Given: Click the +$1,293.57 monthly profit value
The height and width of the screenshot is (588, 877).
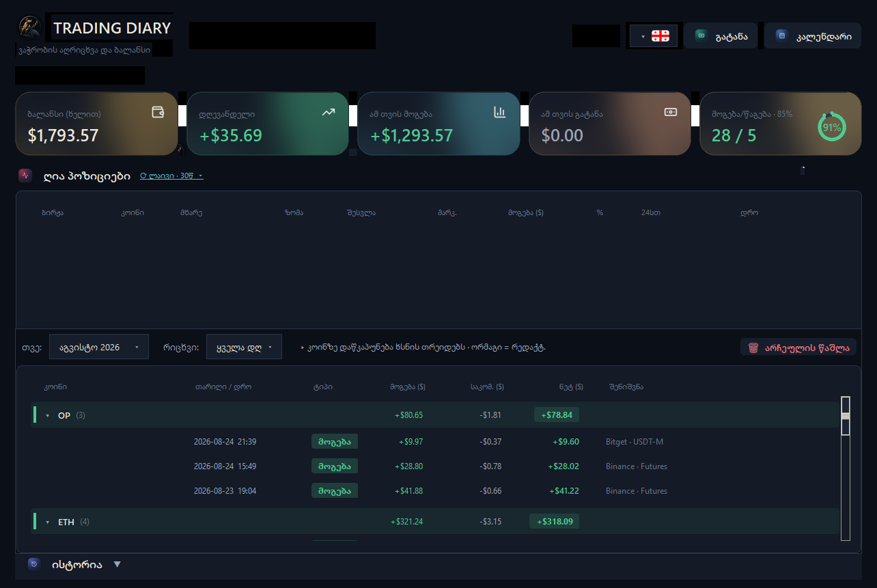Looking at the screenshot, I should (412, 135).
